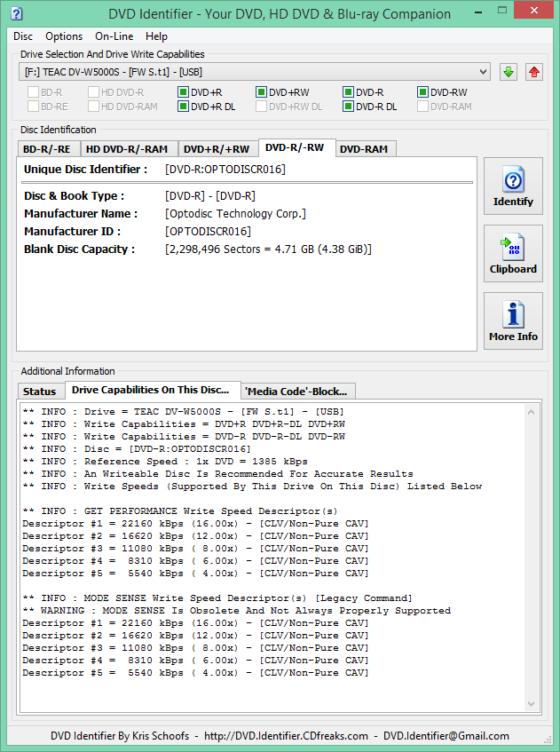Screen dimensions: 560x752
Task: Click the green down arrow drive button
Action: (x=509, y=73)
